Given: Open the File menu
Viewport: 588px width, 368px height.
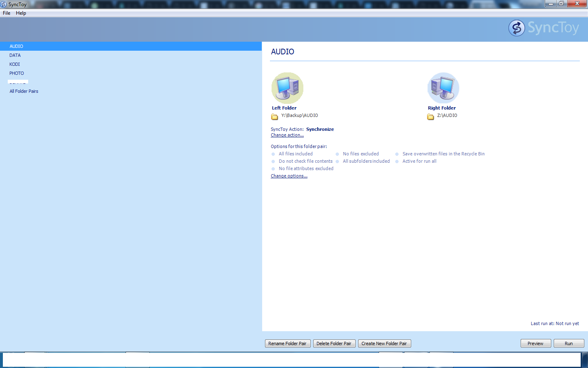Looking at the screenshot, I should coord(7,13).
